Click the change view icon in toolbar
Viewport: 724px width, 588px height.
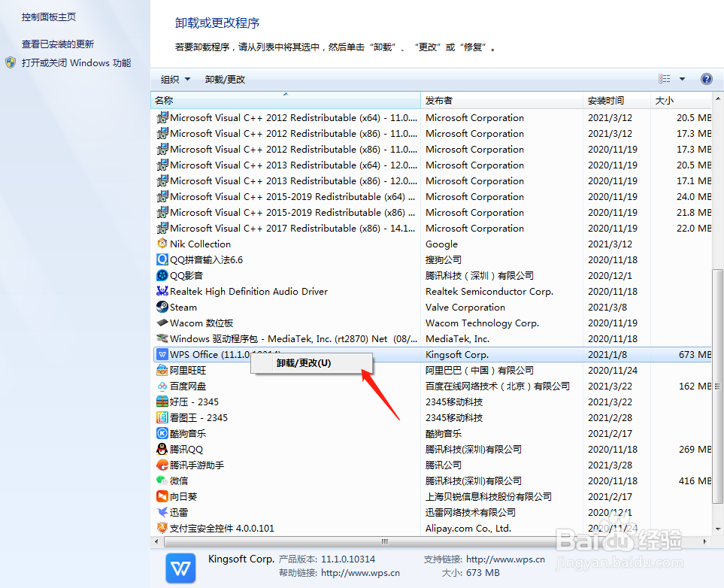(665, 79)
